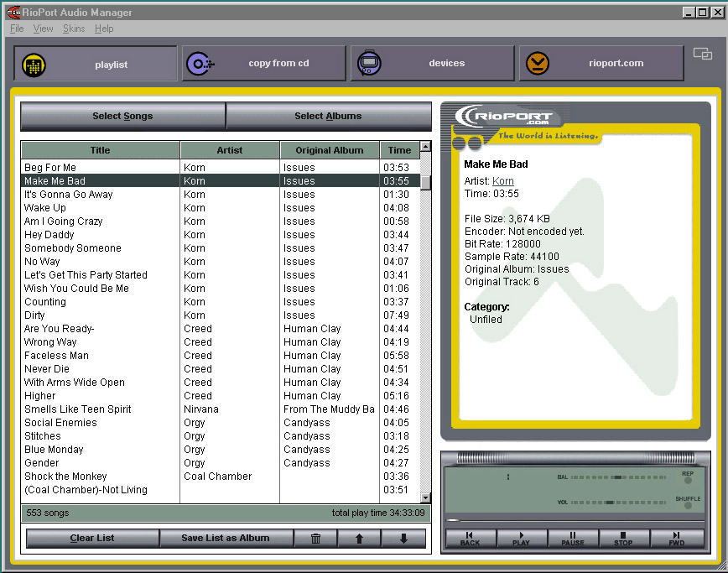The width and height of the screenshot is (728, 573).
Task: Select the song Wake Up
Action: coord(221,208)
